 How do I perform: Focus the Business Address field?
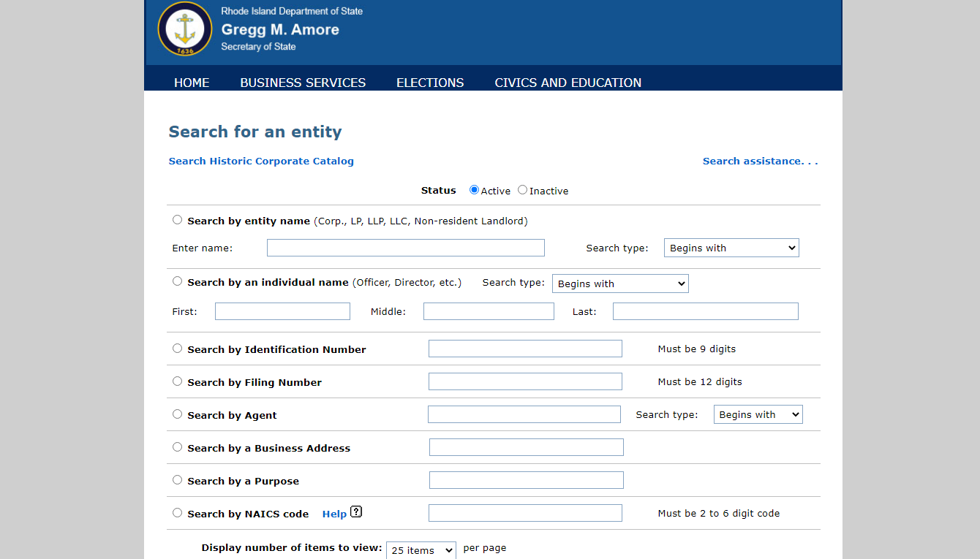click(x=527, y=447)
